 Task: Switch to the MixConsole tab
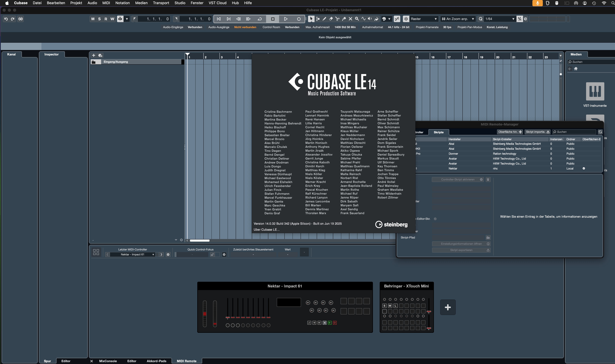coord(108,361)
